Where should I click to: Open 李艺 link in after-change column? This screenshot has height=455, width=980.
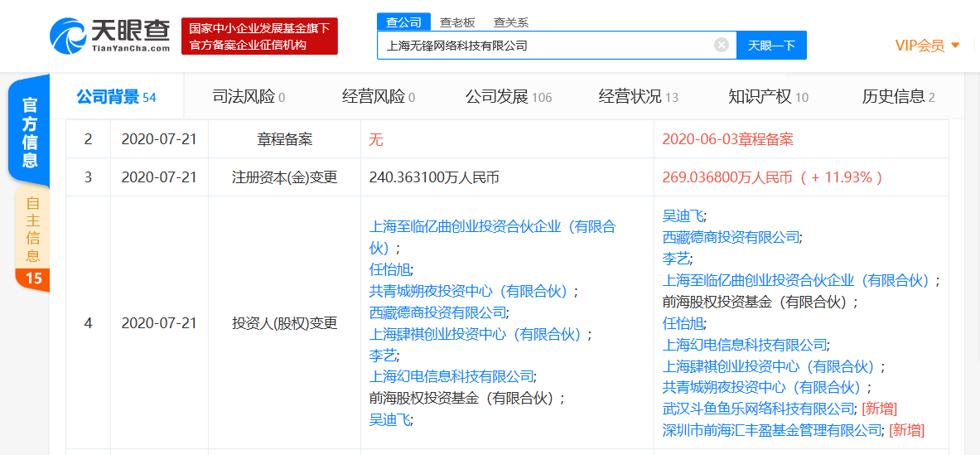tap(677, 259)
